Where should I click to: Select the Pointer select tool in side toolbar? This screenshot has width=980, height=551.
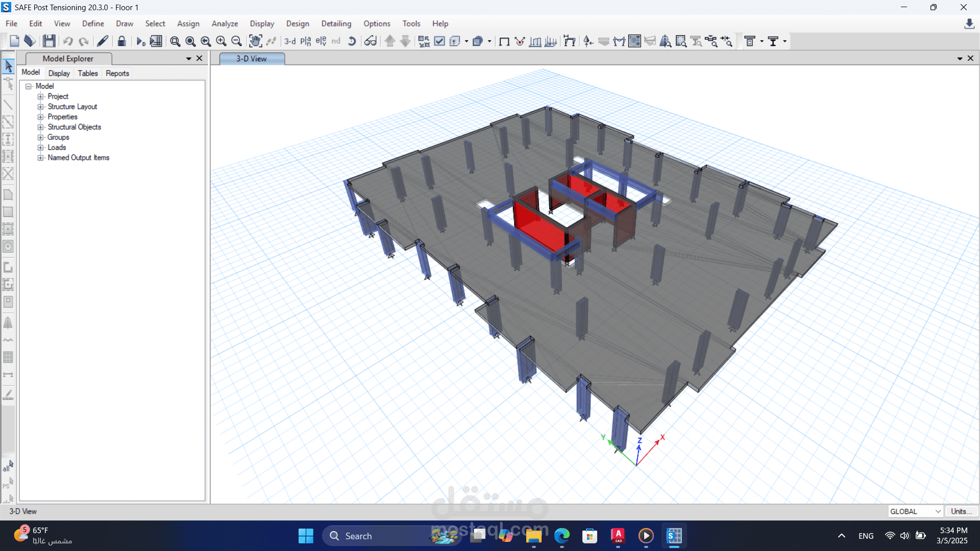(8, 66)
